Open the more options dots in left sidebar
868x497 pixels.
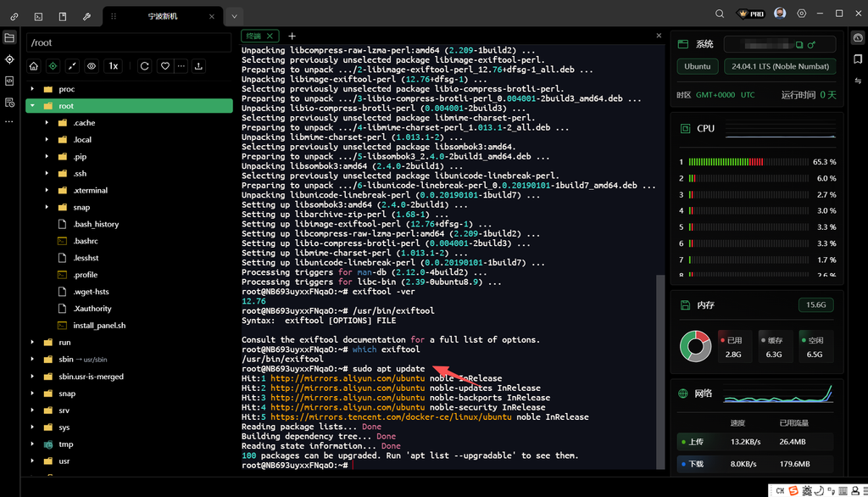pos(9,121)
